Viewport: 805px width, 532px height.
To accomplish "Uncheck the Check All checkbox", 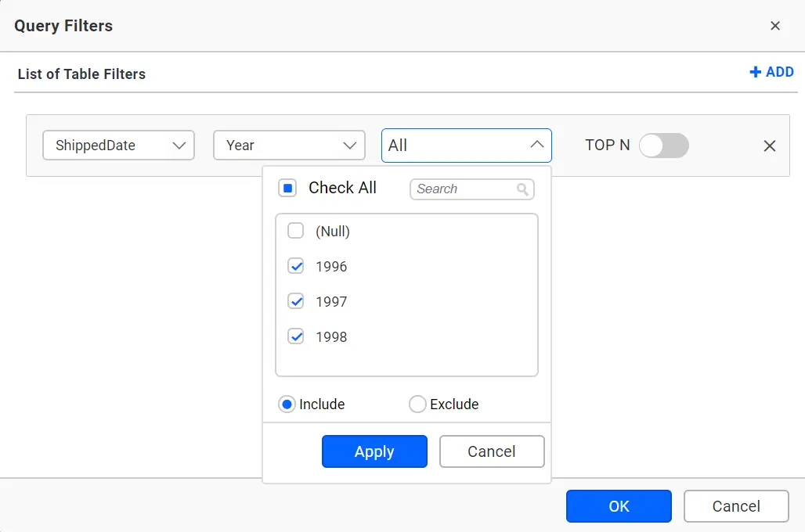I will coord(287,188).
